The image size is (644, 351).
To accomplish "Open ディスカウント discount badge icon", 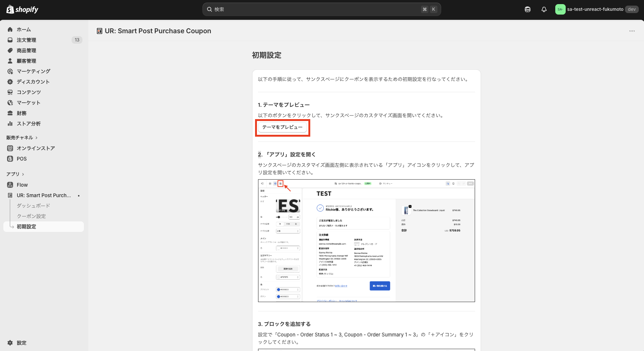I will click(x=10, y=82).
